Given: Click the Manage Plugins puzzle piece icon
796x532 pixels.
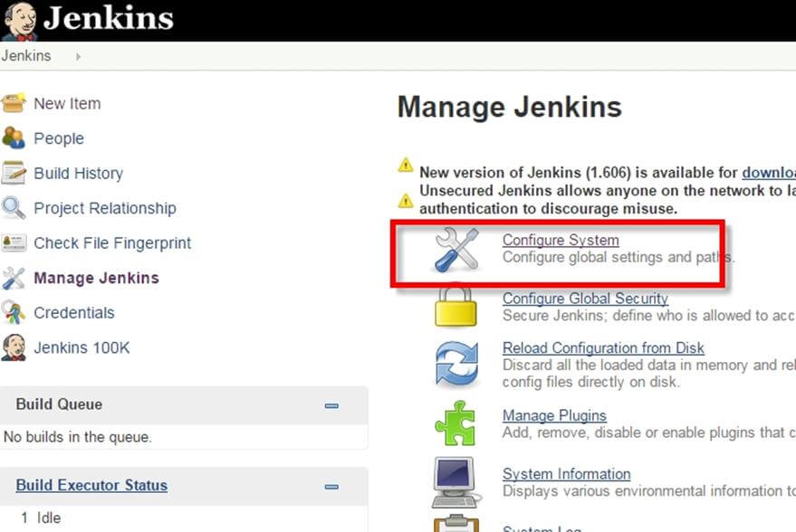Looking at the screenshot, I should pyautogui.click(x=456, y=423).
